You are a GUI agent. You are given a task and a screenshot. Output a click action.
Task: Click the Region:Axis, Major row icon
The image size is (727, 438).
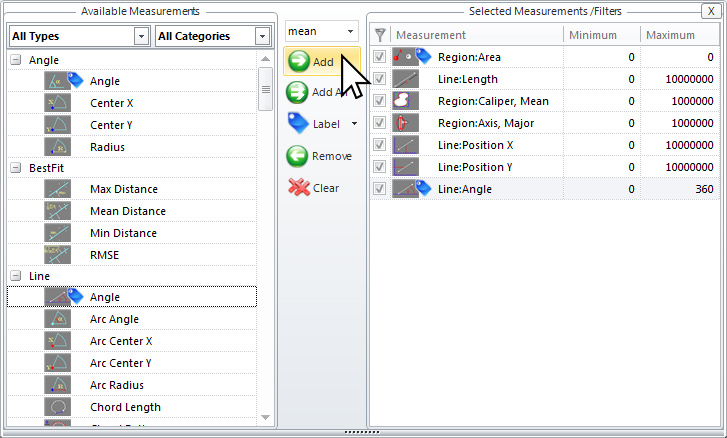[405, 123]
